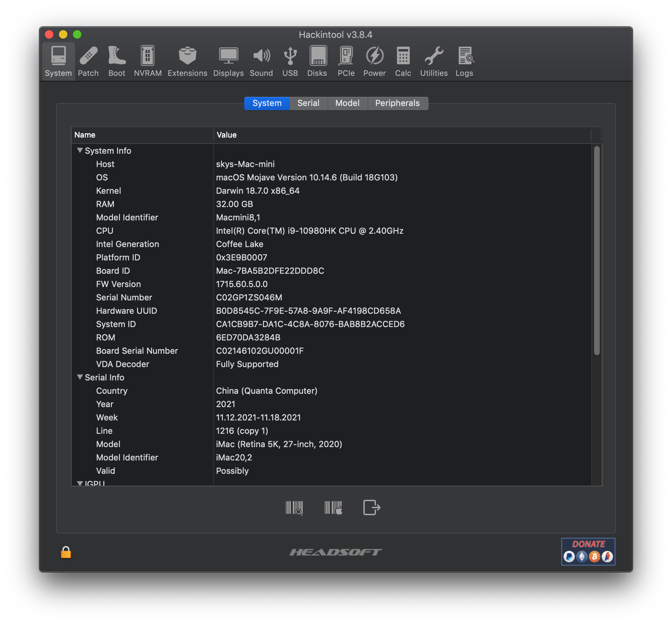Select the OS row
Viewport: 672px width, 624px height.
click(331, 178)
